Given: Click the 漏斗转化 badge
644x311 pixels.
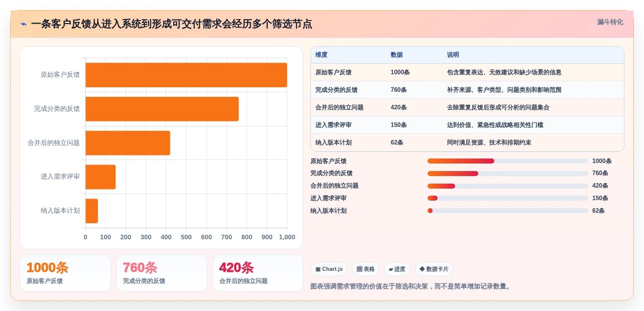Looking at the screenshot, I should click(x=610, y=22).
